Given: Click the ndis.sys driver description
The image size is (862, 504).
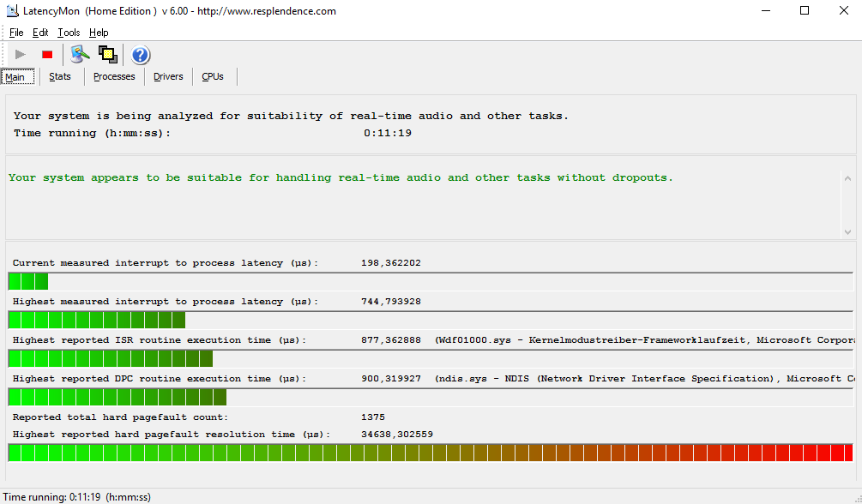Looking at the screenshot, I should click(645, 378).
